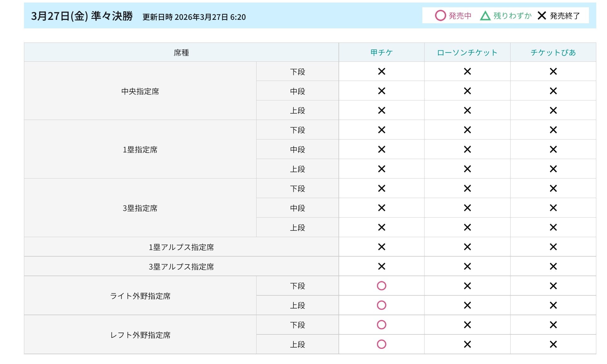The height and width of the screenshot is (364, 607).
Task: Click the pink 発売中 legend circle icon
Action: (440, 15)
